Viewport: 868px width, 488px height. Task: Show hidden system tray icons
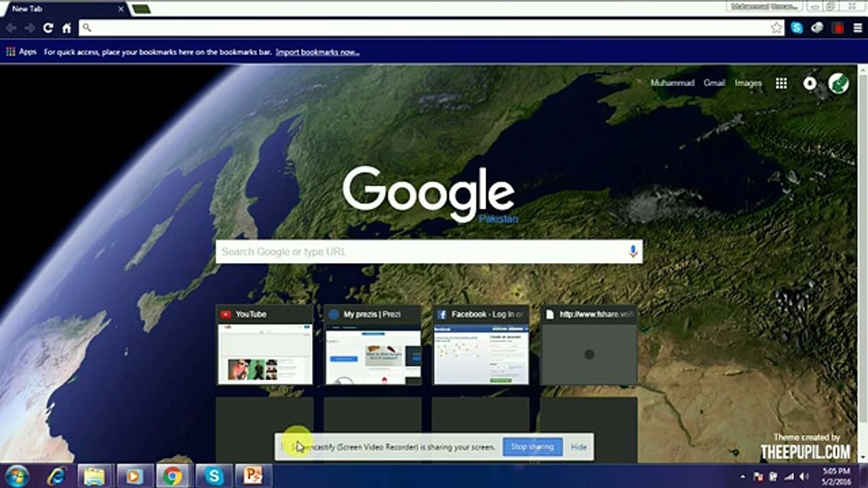[744, 476]
